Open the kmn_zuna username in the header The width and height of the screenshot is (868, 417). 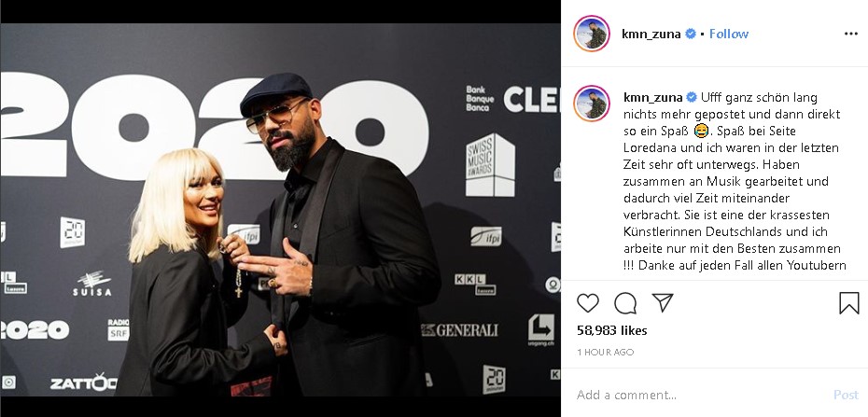[652, 34]
